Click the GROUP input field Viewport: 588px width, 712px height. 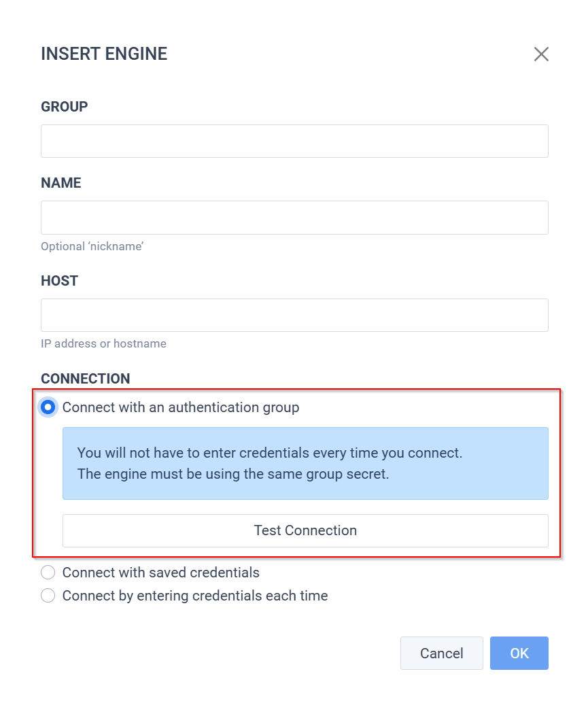295,141
